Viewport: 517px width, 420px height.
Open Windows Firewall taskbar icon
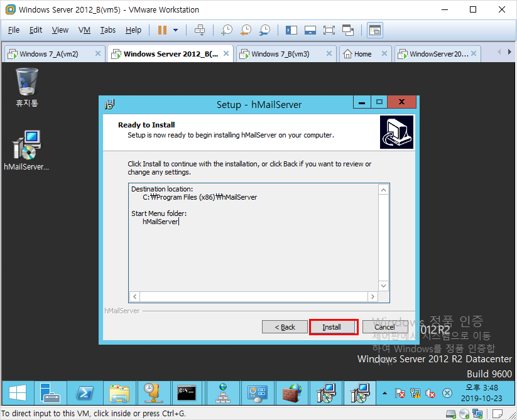pyautogui.click(x=292, y=393)
